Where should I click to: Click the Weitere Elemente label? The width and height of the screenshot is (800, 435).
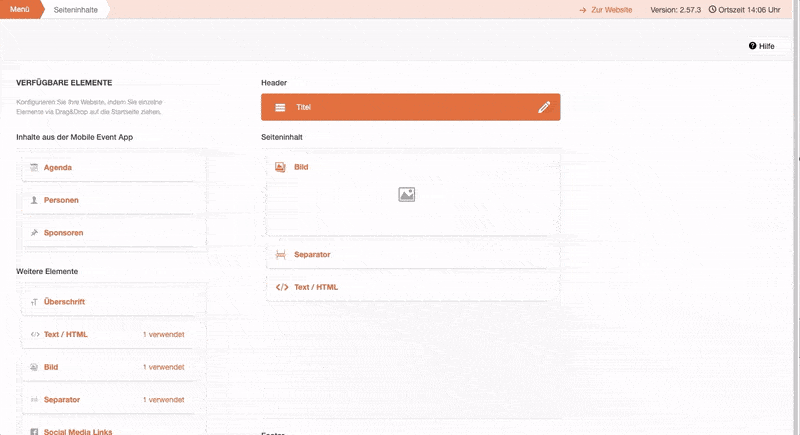point(47,271)
